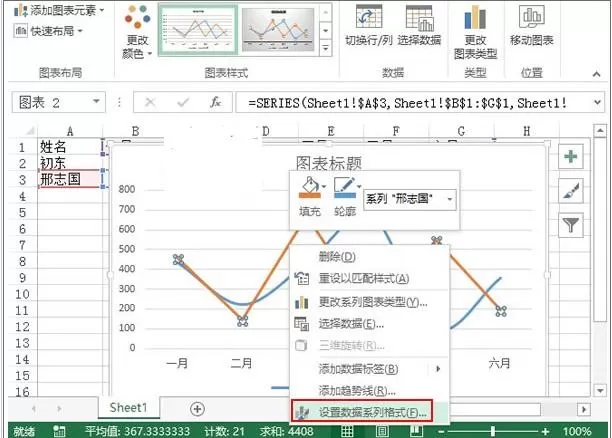Viewport: 612px width, 438px height.
Task: Click the Chart Styles brush button
Action: click(571, 191)
